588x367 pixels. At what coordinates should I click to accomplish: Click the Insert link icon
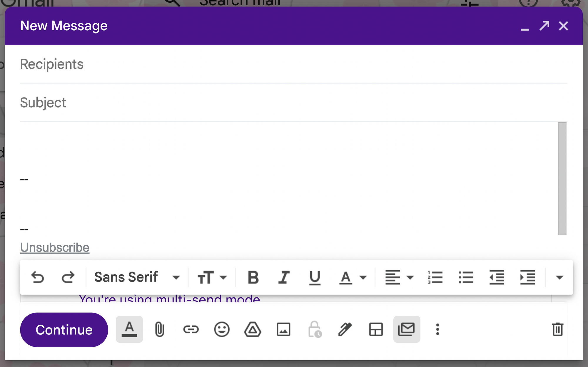tap(191, 329)
